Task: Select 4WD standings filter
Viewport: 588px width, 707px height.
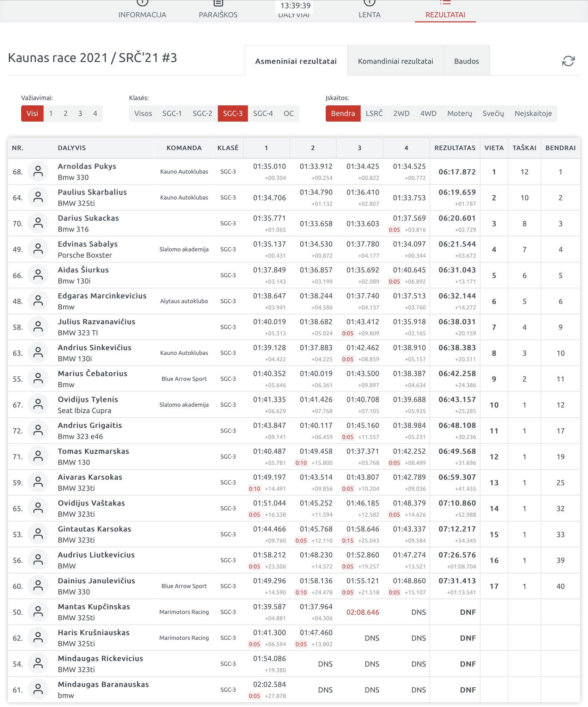Action: pos(428,113)
